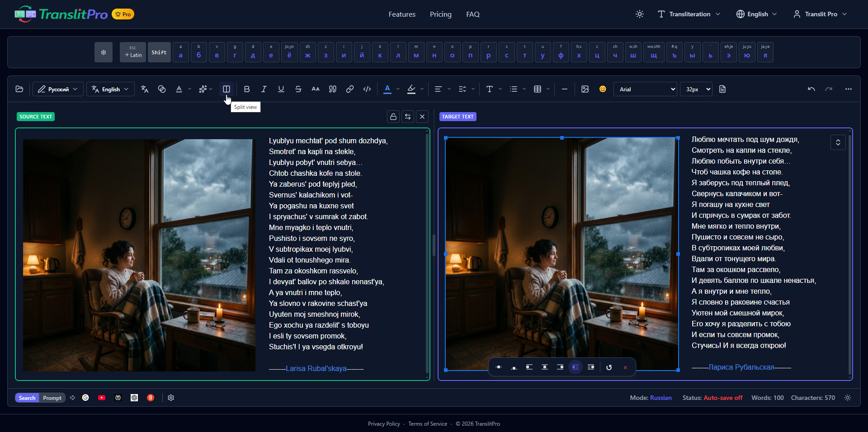Insert an image from the toolbar

[x=585, y=89]
